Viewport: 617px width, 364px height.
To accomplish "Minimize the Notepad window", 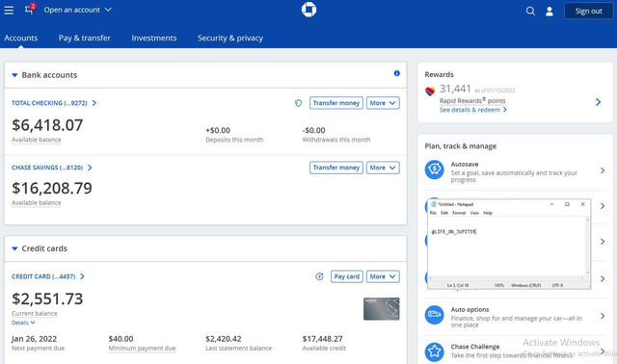I will (551, 204).
